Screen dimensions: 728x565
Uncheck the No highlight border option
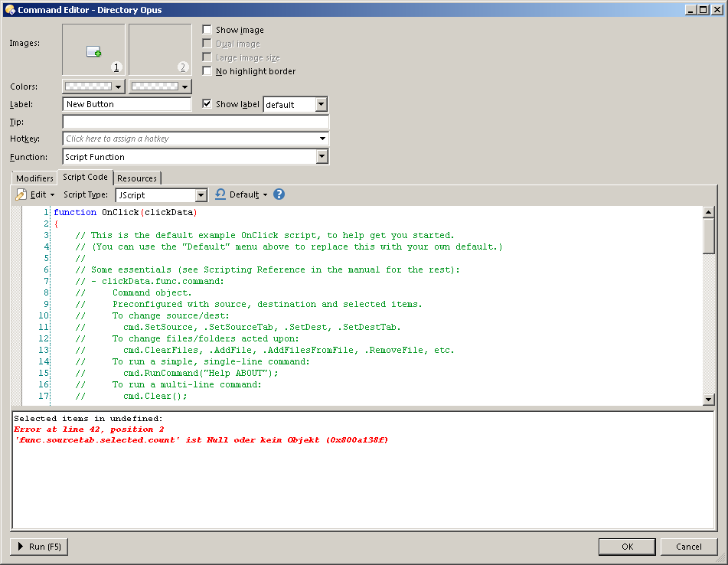point(207,70)
